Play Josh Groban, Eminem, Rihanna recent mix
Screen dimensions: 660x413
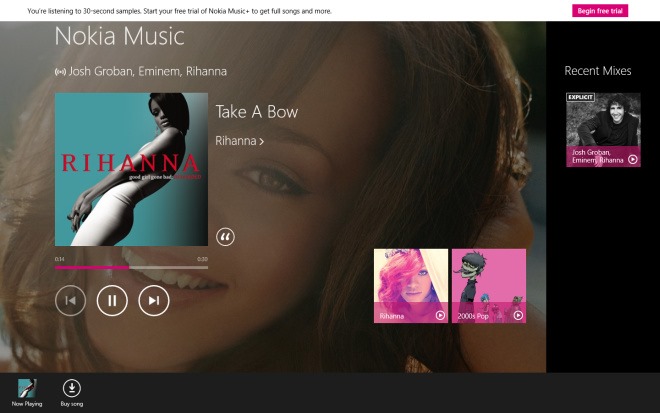(x=633, y=159)
